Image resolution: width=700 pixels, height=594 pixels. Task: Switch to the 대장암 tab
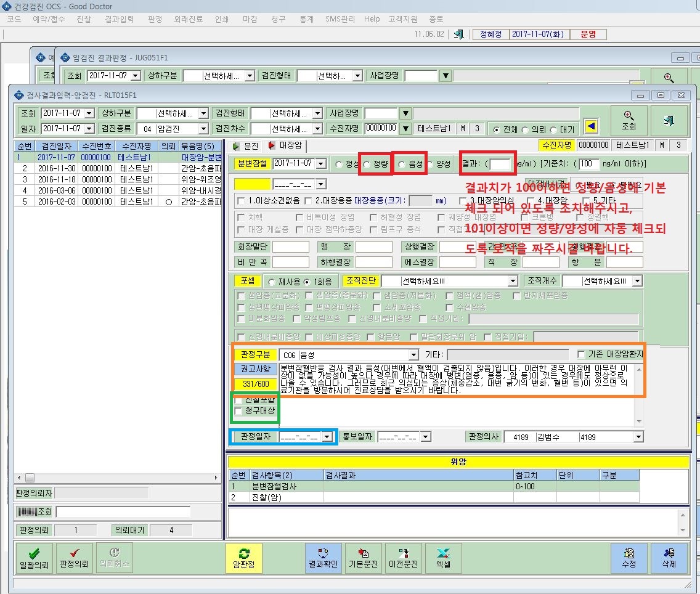pyautogui.click(x=286, y=145)
